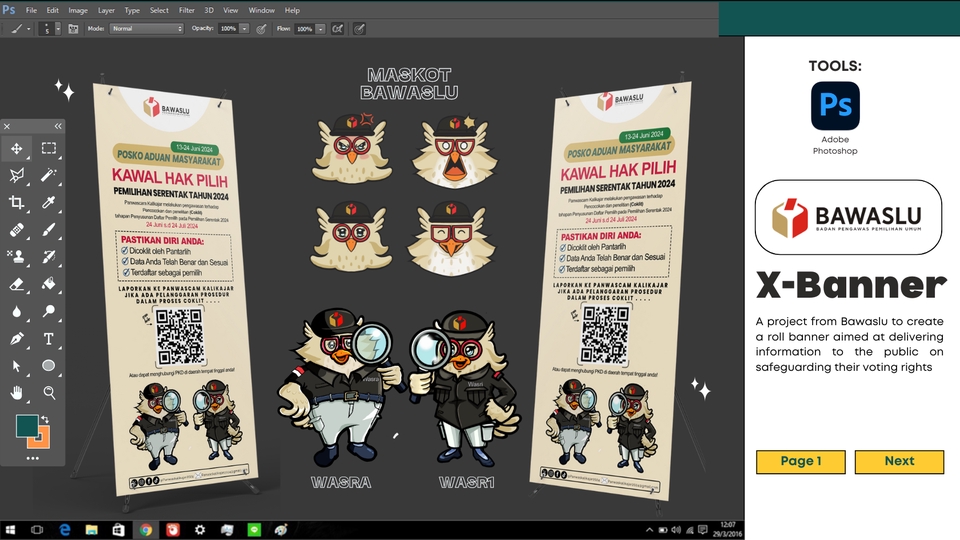
Task: Select the Path Selection arrow tool
Action: click(17, 366)
